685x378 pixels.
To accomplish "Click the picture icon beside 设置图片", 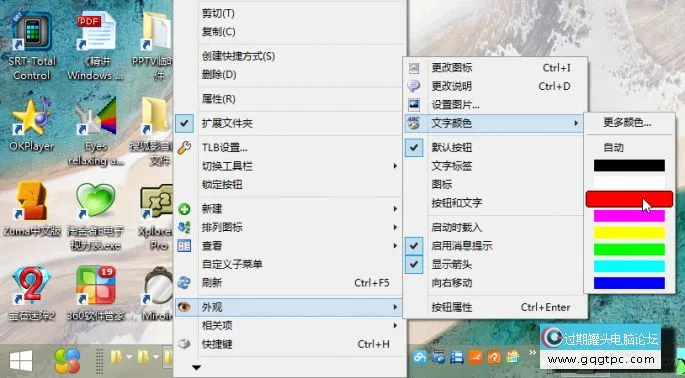I will click(414, 104).
